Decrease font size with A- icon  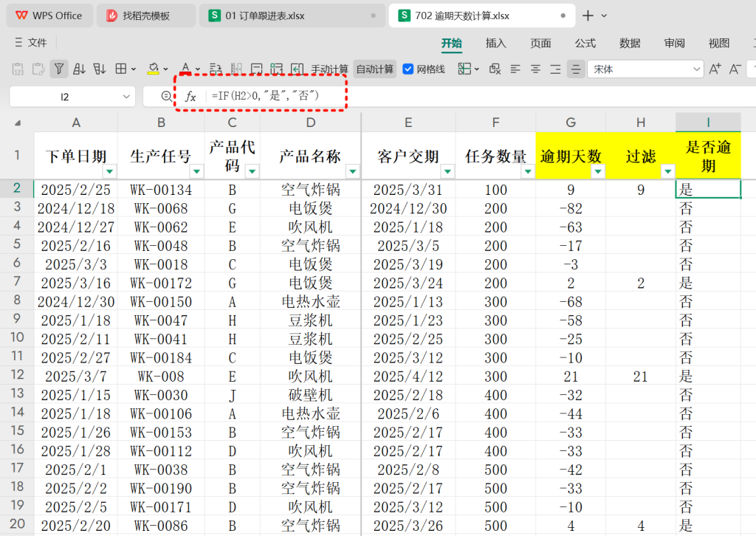coord(735,69)
